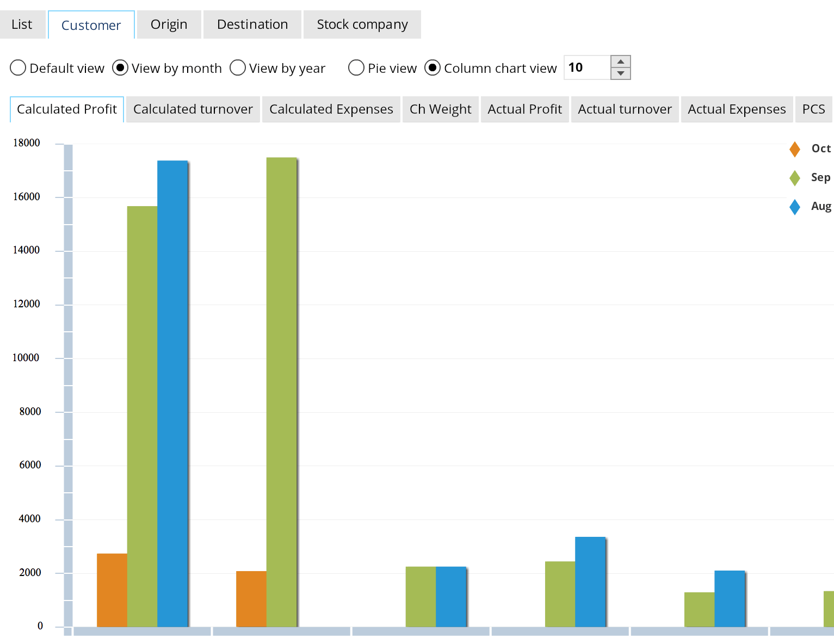Switch to Default view
Image resolution: width=834 pixels, height=644 pixels.
tap(17, 67)
